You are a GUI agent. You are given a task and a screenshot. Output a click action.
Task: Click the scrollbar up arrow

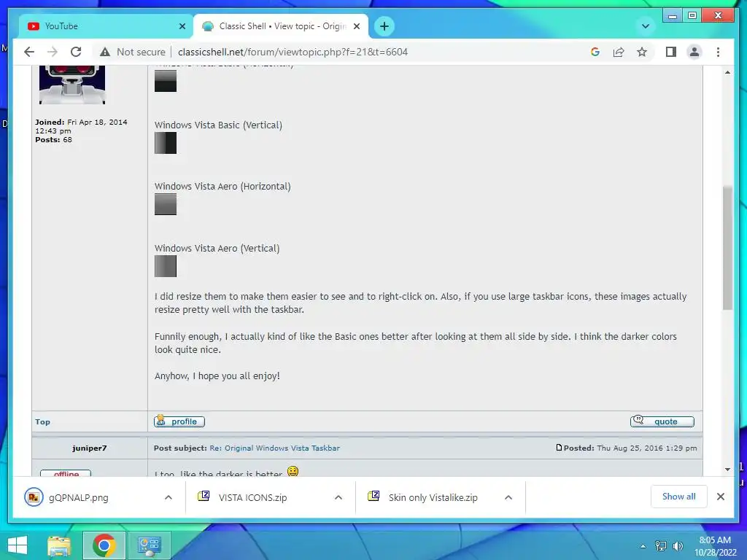tap(727, 72)
